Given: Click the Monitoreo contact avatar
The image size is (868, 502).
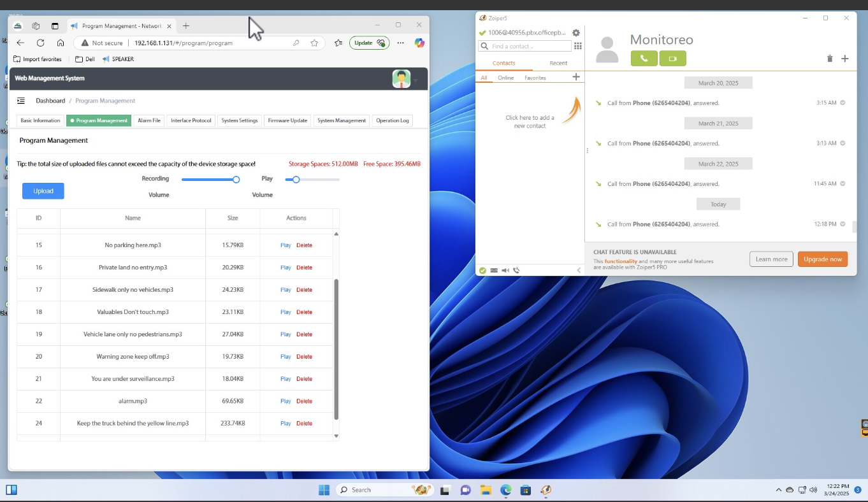Looking at the screenshot, I should [607, 50].
